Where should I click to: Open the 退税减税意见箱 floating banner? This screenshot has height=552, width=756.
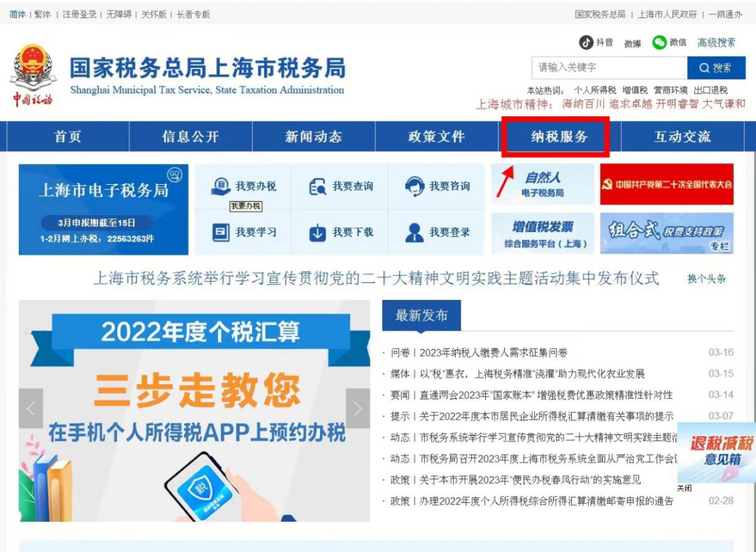[717, 452]
